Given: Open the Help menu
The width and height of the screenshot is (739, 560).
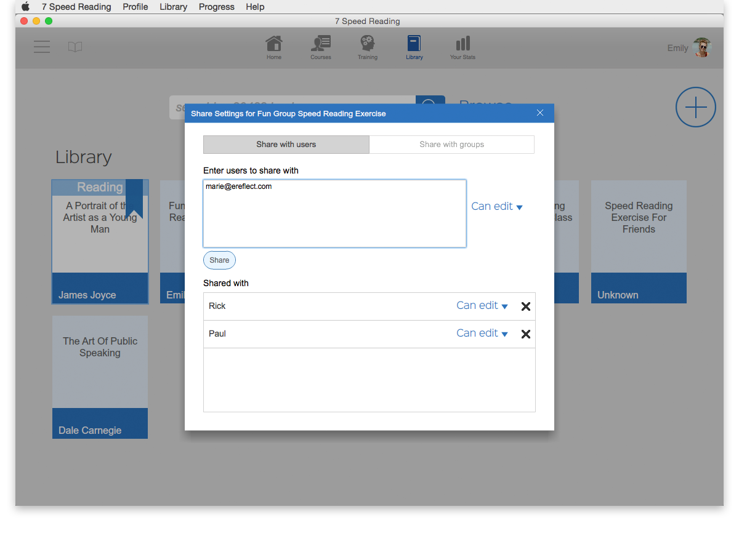Looking at the screenshot, I should (255, 7).
